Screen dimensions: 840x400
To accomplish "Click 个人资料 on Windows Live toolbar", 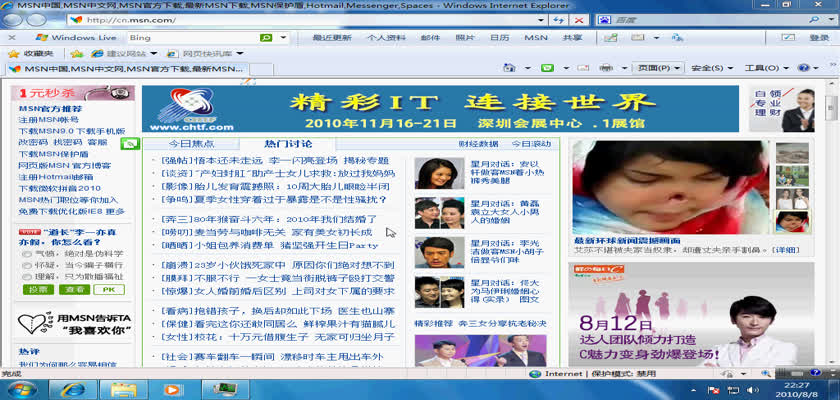I will click(x=386, y=38).
